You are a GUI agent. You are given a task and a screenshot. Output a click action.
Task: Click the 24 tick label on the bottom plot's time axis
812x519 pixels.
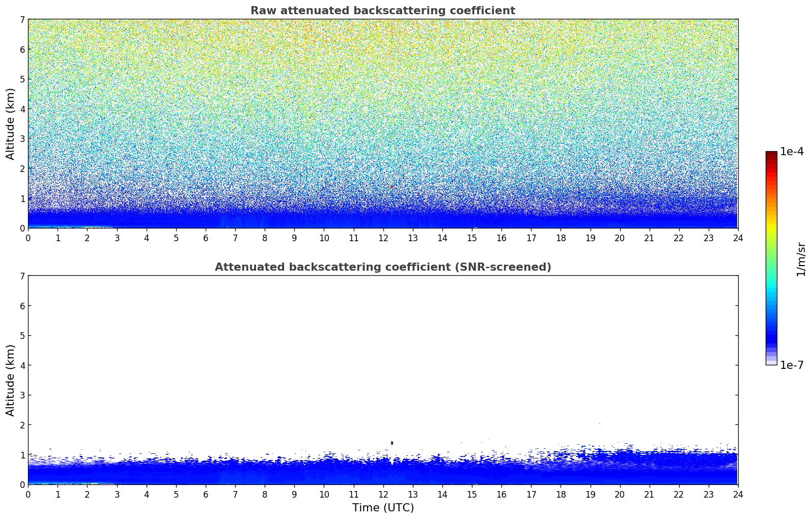(x=738, y=495)
